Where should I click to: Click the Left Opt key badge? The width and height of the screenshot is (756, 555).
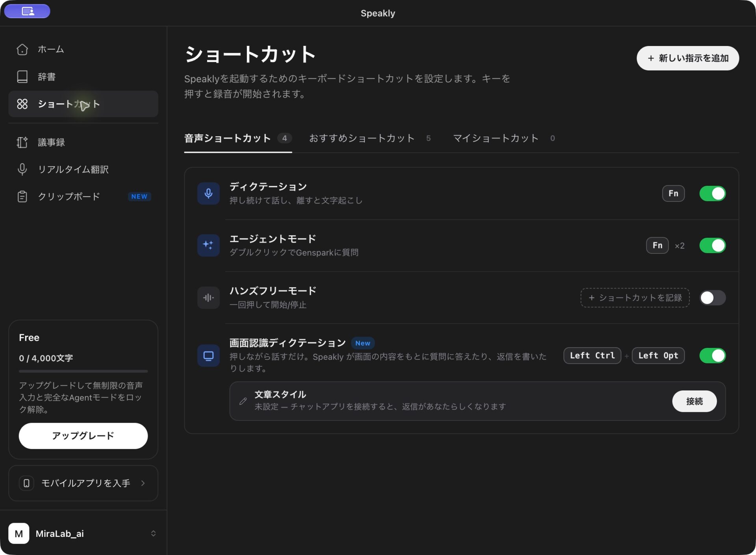point(658,355)
